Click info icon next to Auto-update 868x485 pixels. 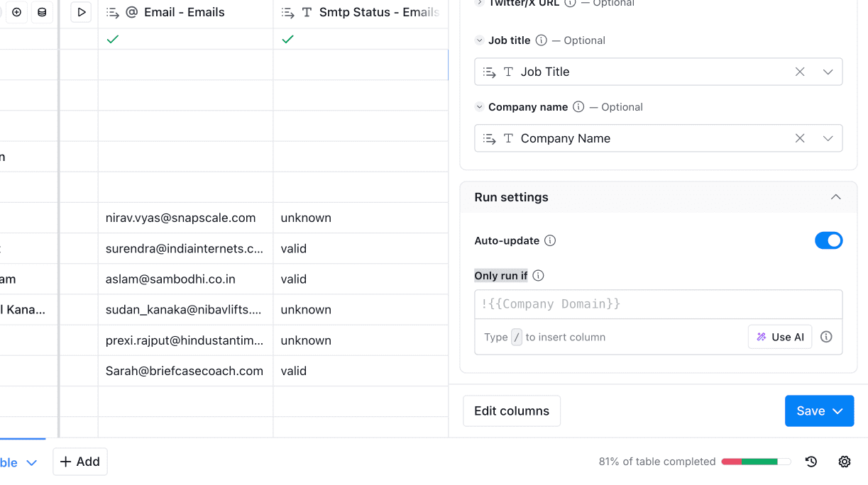coord(550,240)
